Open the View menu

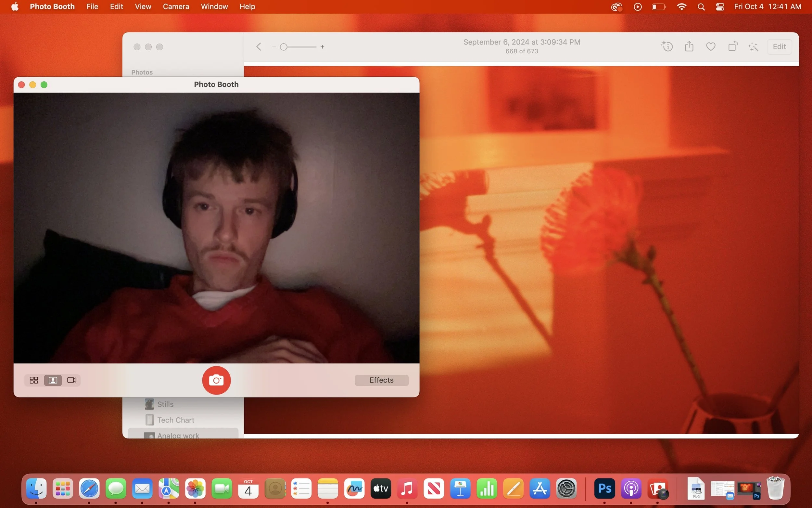(x=143, y=7)
